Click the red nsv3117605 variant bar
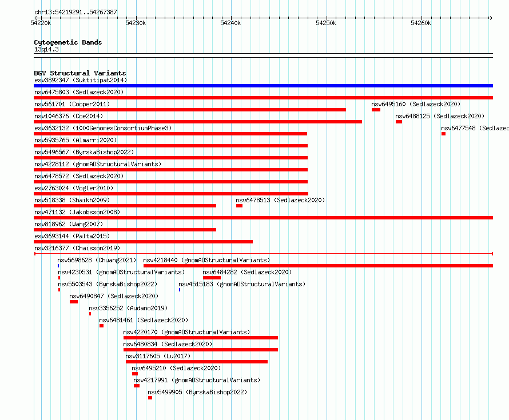Image resolution: width=509 pixels, height=420 pixels. pos(197,362)
